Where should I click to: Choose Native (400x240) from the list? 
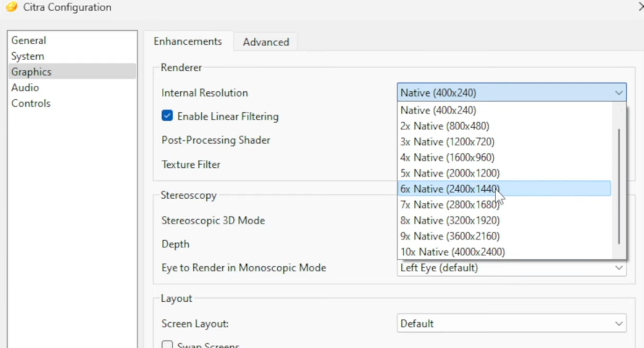coord(504,110)
